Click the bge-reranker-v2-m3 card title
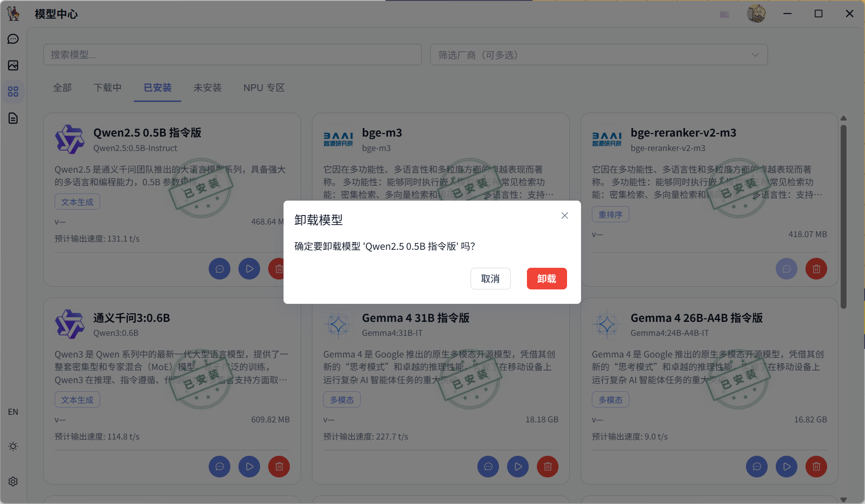 (683, 133)
